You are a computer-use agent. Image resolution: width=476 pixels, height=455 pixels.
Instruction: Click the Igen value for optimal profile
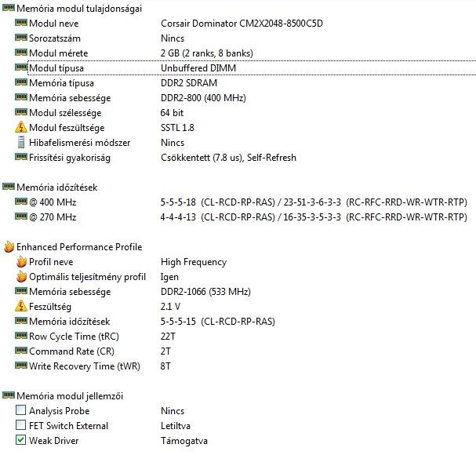(x=169, y=277)
